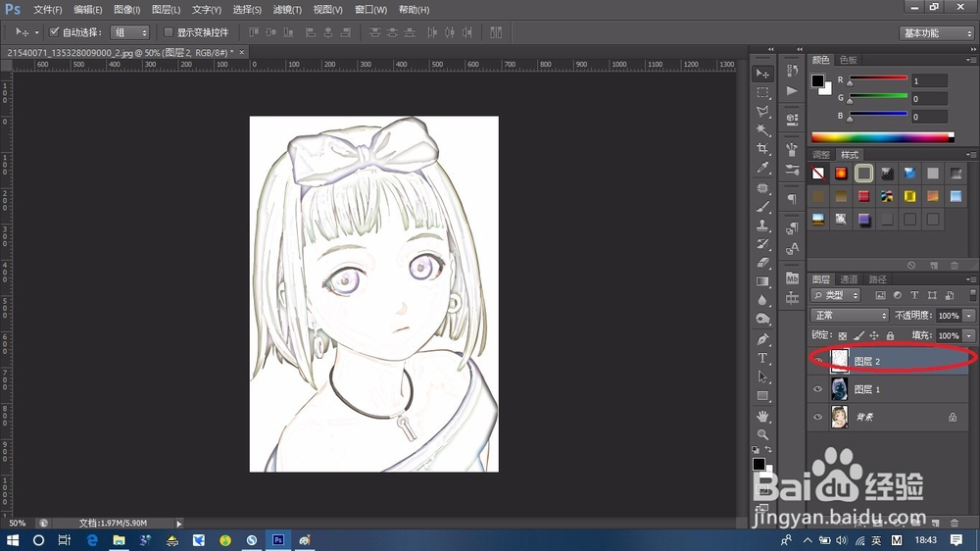Swap foreground and background colors

point(768,450)
